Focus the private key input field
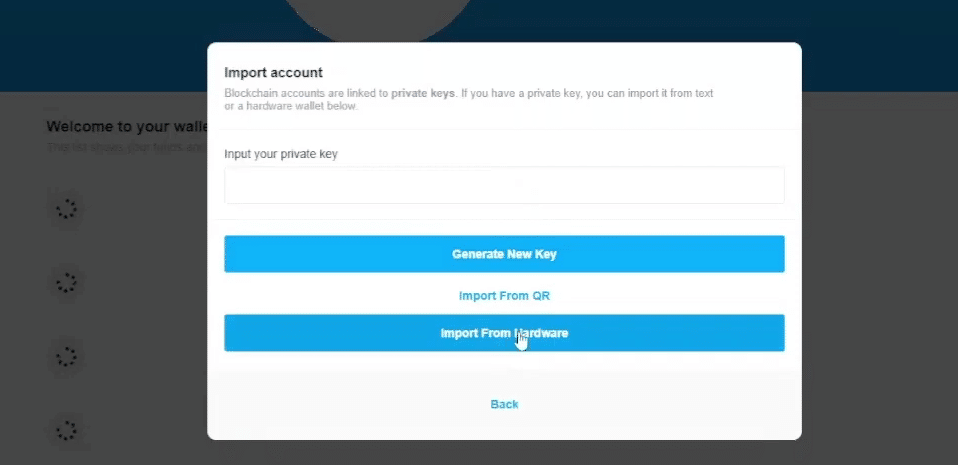The image size is (958, 465). point(504,185)
